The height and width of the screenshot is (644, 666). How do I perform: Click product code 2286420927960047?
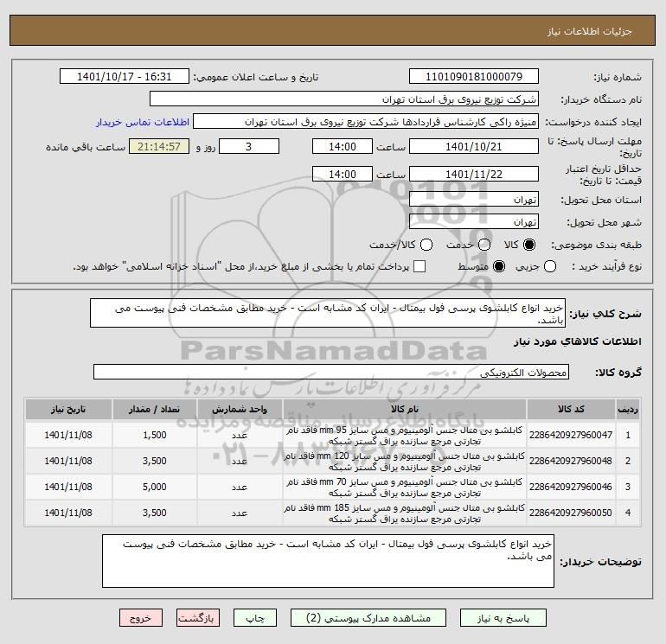tap(571, 435)
